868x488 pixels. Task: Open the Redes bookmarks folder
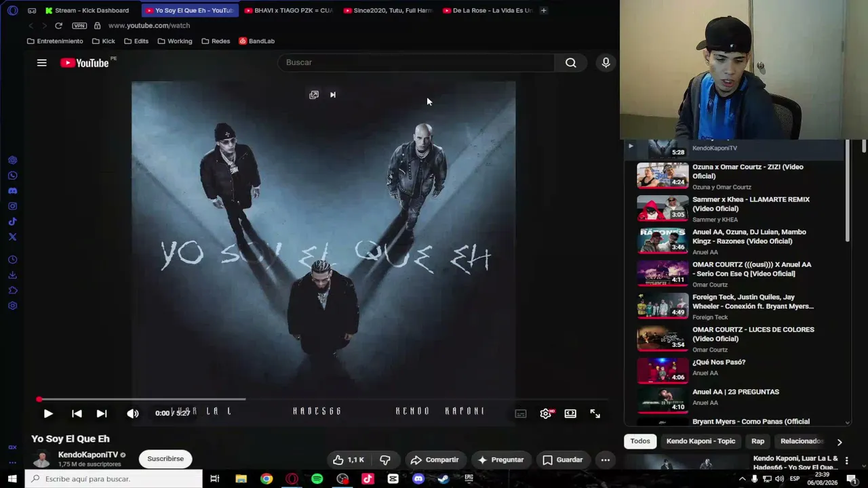[216, 41]
